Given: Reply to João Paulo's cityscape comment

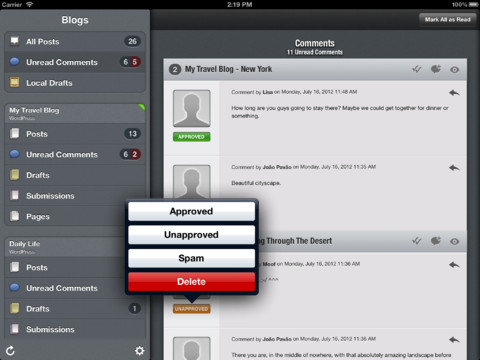Looking at the screenshot, I should click(x=454, y=168).
